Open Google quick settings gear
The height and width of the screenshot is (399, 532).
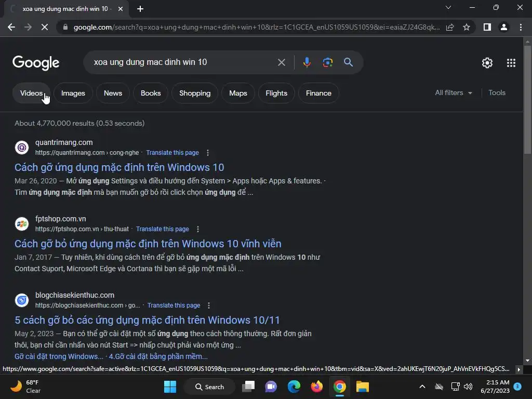(487, 63)
